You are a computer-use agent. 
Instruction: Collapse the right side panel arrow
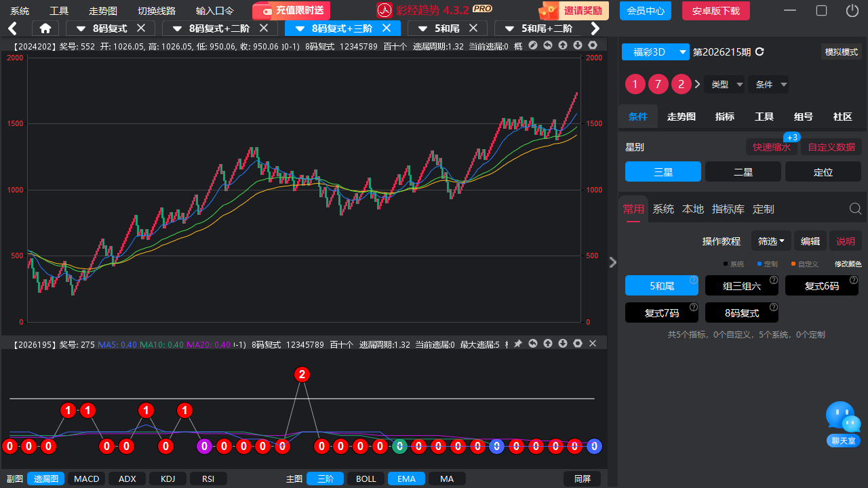613,262
